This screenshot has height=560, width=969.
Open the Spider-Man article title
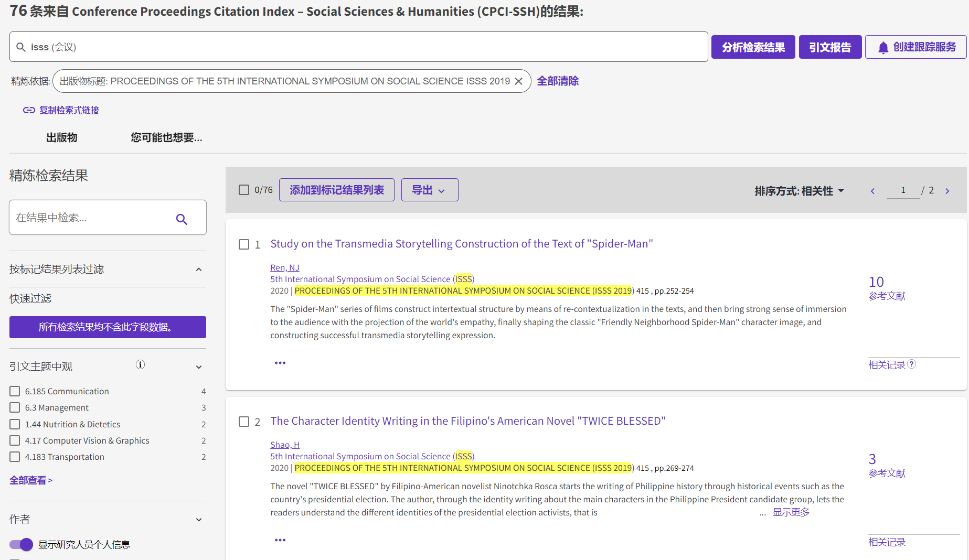pos(462,244)
